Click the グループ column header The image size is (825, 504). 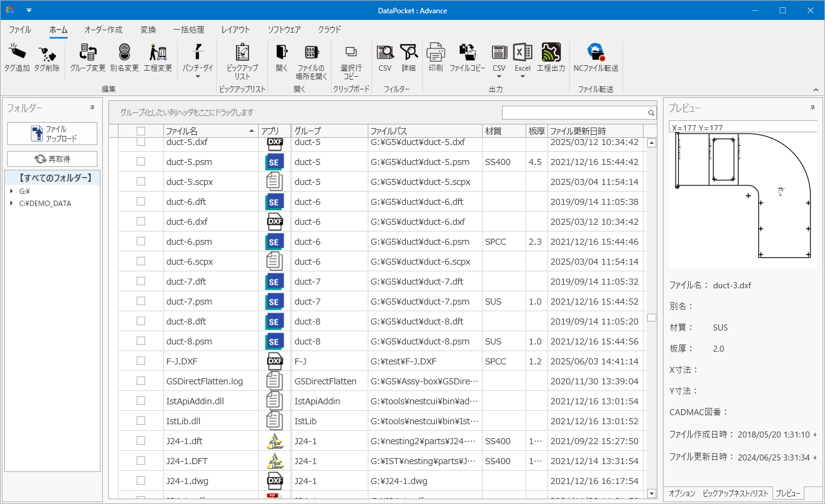pyautogui.click(x=330, y=131)
